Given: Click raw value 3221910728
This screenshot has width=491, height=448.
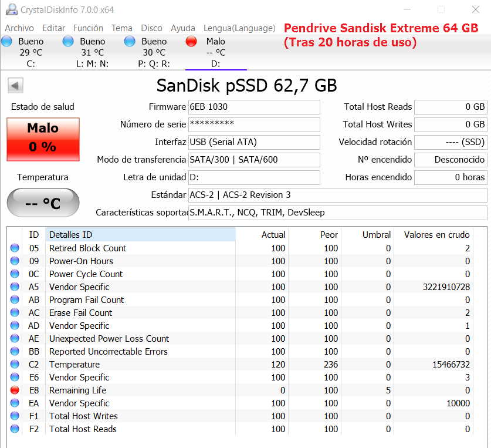Looking at the screenshot, I should pos(446,287).
